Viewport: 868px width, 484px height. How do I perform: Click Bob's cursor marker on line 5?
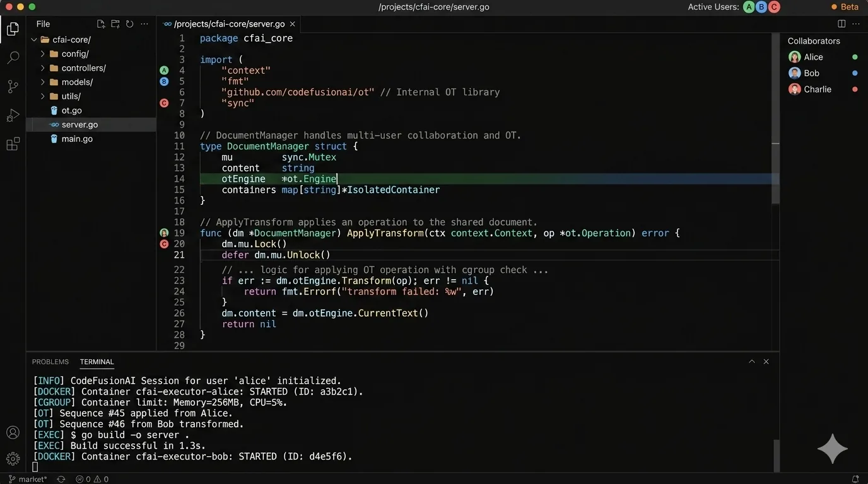pos(164,81)
